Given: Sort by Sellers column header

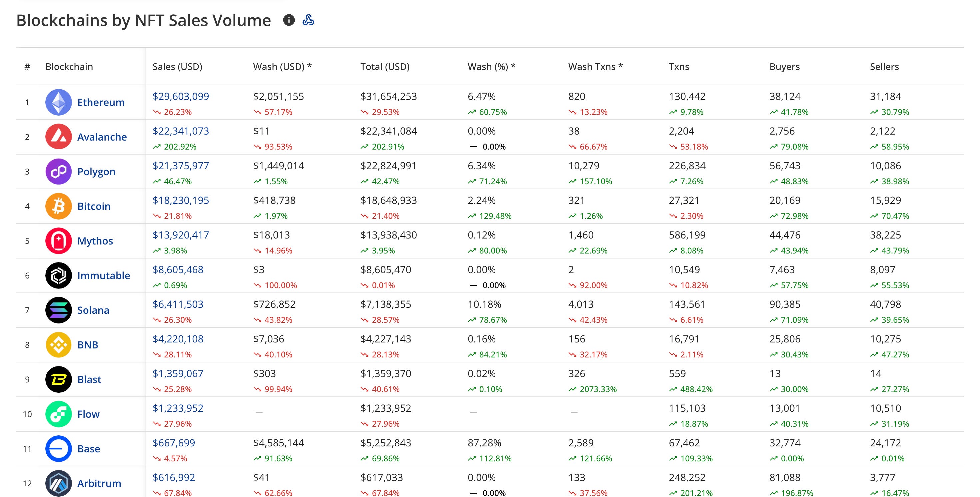Looking at the screenshot, I should click(x=884, y=67).
